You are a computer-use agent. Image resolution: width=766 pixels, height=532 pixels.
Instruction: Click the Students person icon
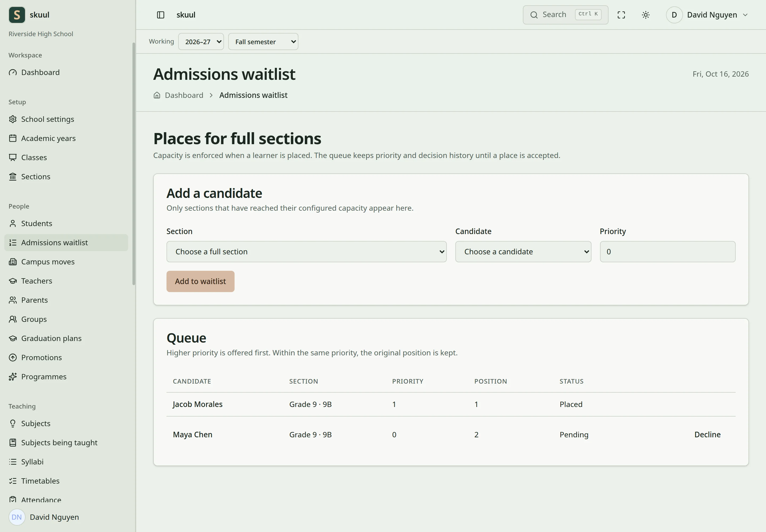(13, 223)
